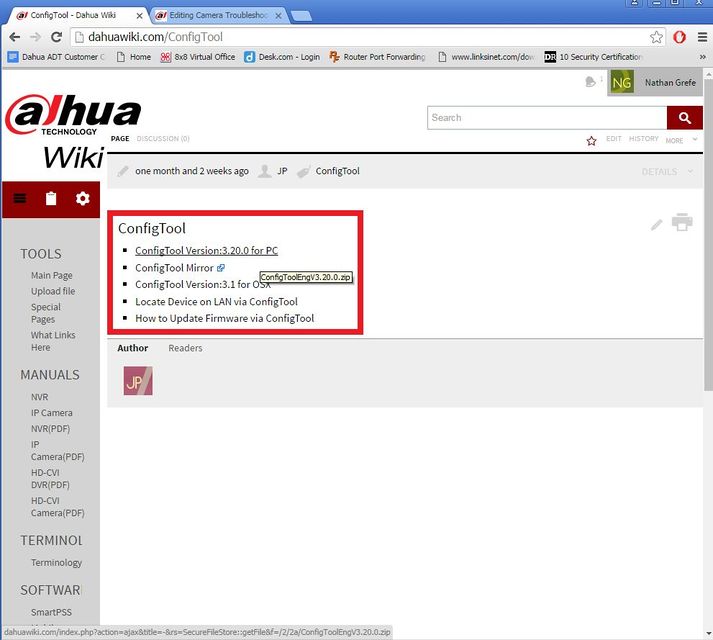
Task: Open the IP Camera(PDF) manual link
Action: pos(58,451)
